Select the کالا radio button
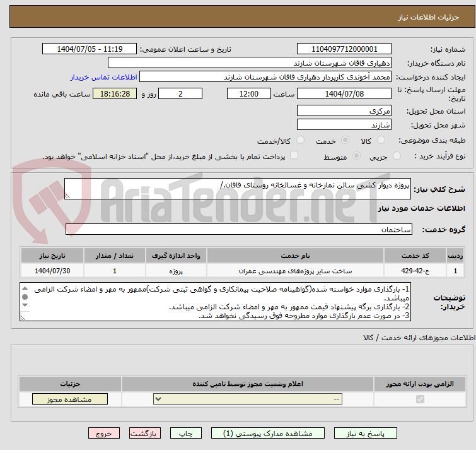This screenshot has width=476, height=450. pos(381,140)
